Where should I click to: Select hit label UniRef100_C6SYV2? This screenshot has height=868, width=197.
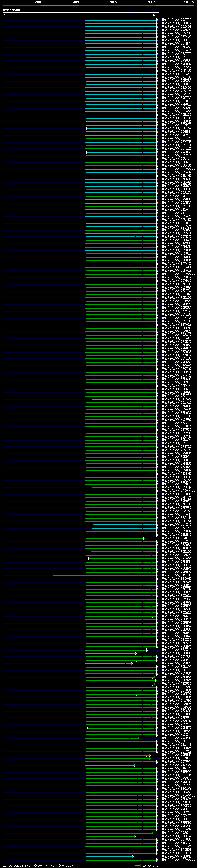[177, 528]
